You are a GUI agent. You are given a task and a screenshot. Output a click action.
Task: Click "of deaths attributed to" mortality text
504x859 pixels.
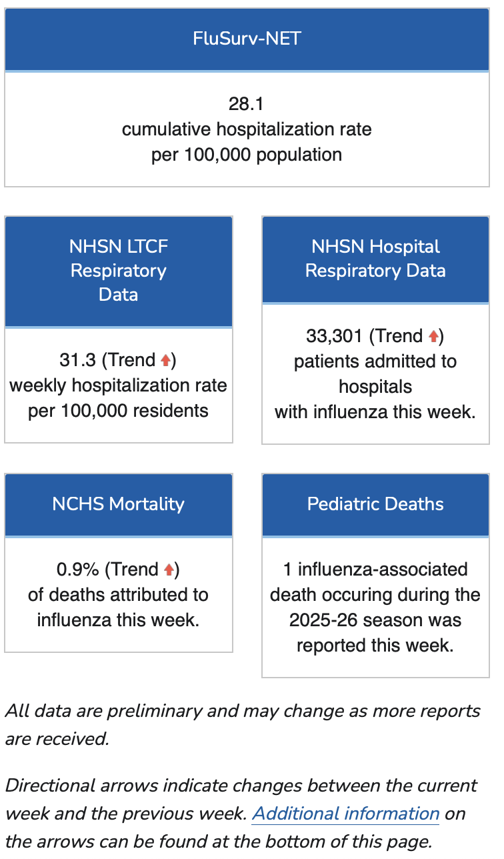pyautogui.click(x=119, y=595)
